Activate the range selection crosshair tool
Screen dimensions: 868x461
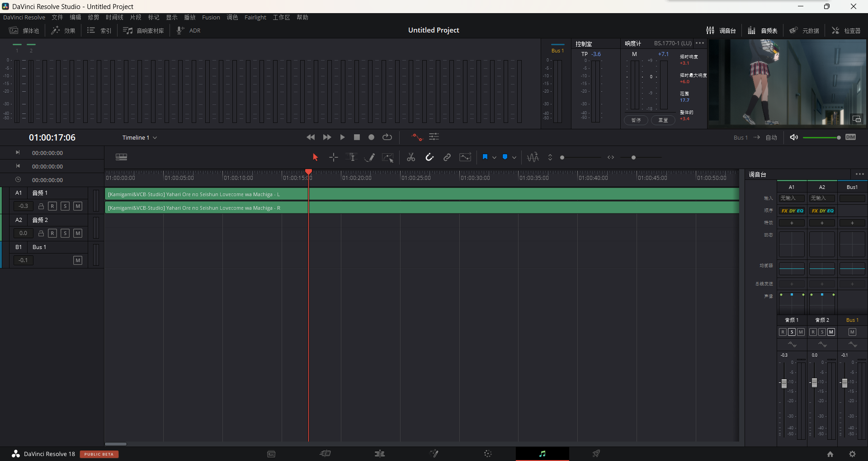tap(334, 157)
